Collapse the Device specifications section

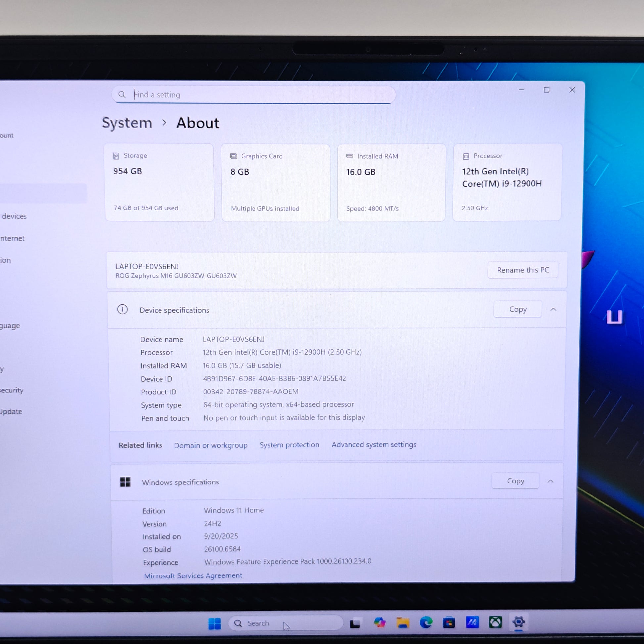click(x=553, y=310)
